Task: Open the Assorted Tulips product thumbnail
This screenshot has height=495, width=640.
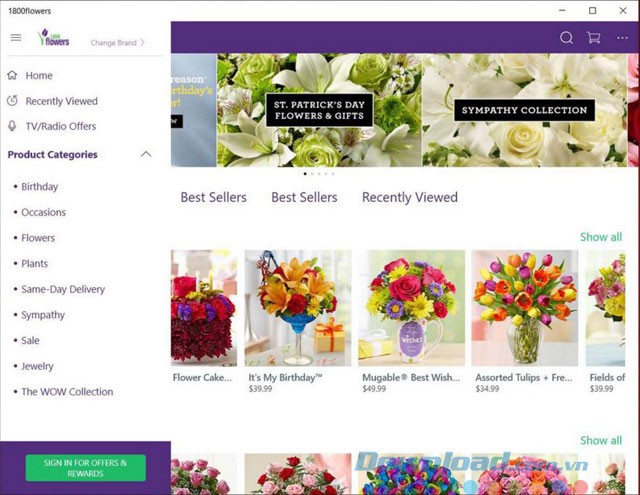Action: (x=524, y=308)
